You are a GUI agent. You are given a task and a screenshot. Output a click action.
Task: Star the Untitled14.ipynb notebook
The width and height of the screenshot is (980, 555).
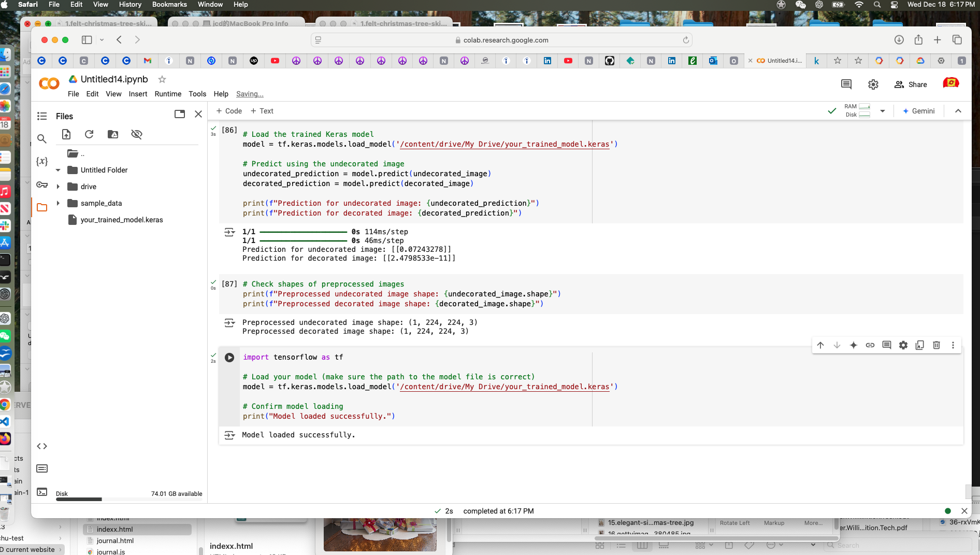click(x=162, y=79)
